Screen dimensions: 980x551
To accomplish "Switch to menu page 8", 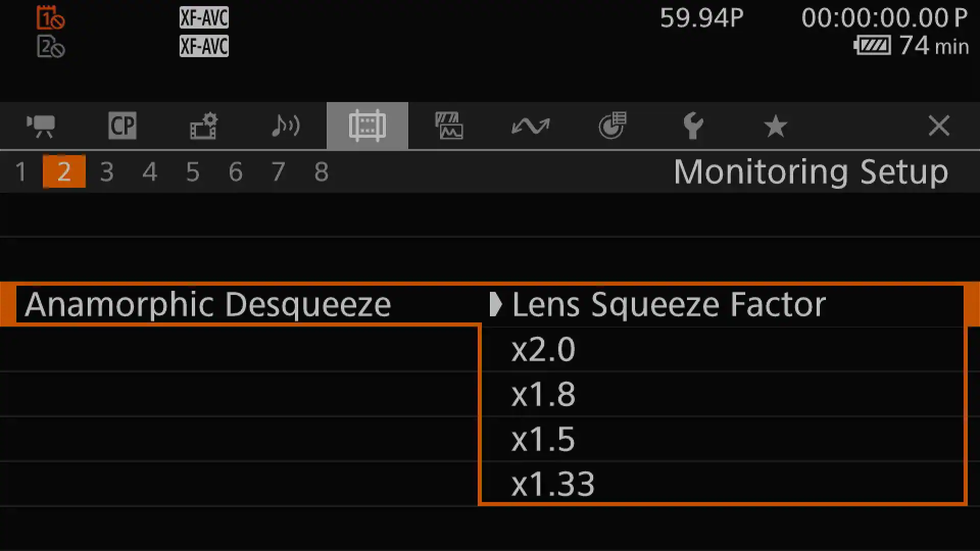I will [321, 171].
